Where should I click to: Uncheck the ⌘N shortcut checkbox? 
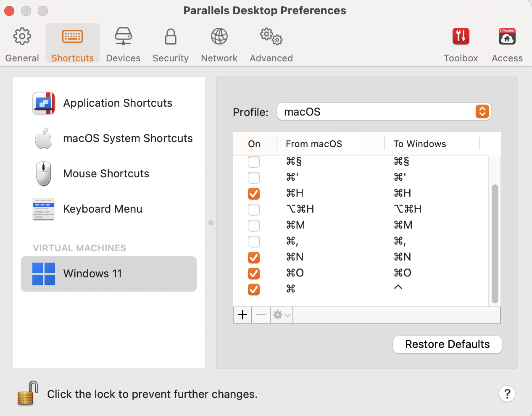[x=254, y=258]
